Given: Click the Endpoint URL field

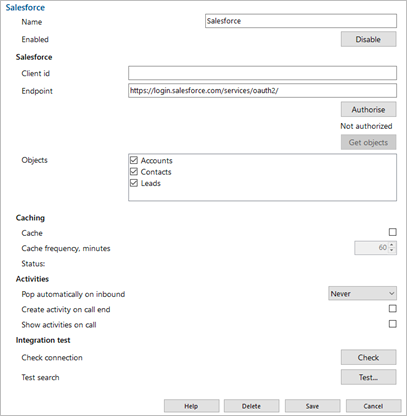Looking at the screenshot, I should click(262, 91).
